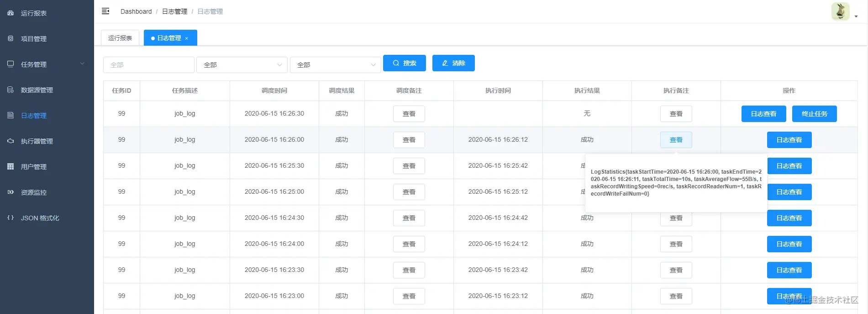This screenshot has width=868, height=314.
Task: Expand the 任务管理 sidebar submenu
Action: coord(82,64)
